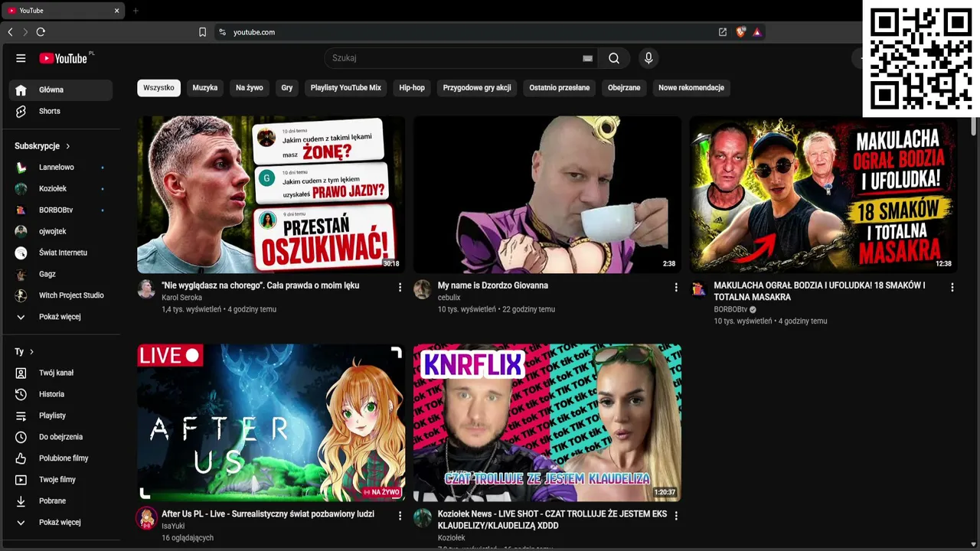Viewport: 980px width, 551px height.
Task: Open BORBOBtv in the subscriptions sidebar
Action: (60, 210)
